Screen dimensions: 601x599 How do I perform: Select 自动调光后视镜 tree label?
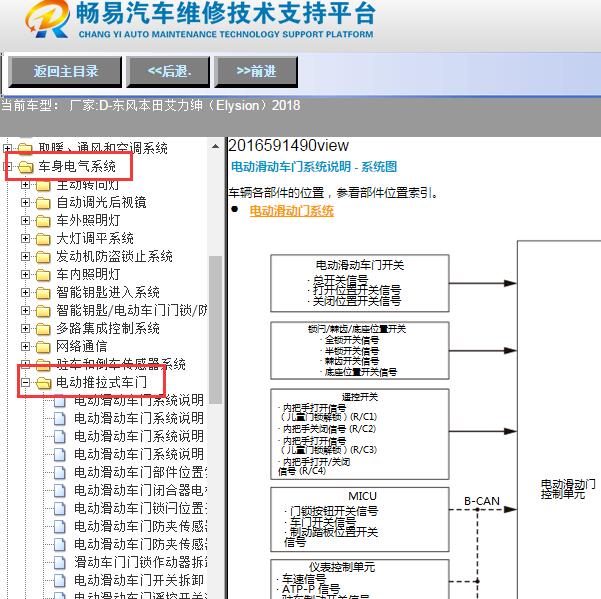tap(101, 202)
